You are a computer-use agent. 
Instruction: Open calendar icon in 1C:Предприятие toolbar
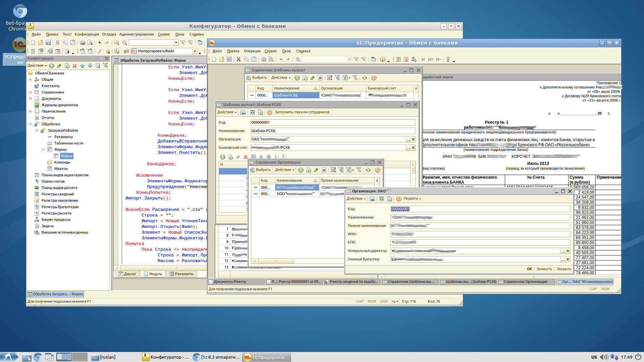pos(406,59)
